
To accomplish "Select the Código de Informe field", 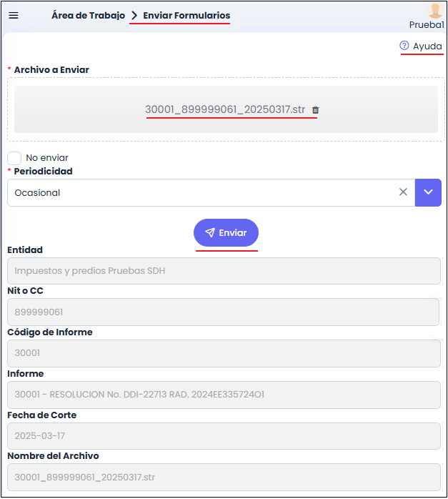I will pos(224,353).
